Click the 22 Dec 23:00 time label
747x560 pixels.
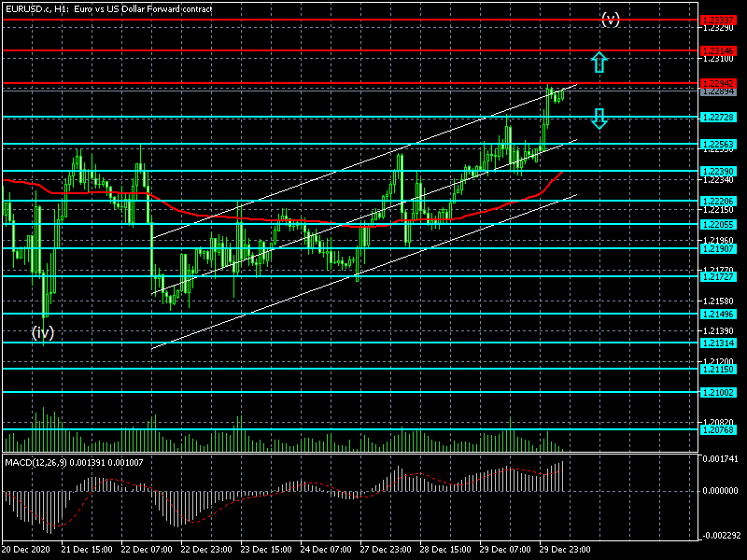click(x=204, y=550)
